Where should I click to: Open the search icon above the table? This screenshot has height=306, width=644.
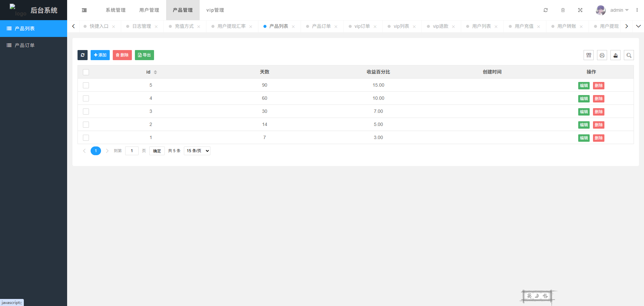coord(629,55)
